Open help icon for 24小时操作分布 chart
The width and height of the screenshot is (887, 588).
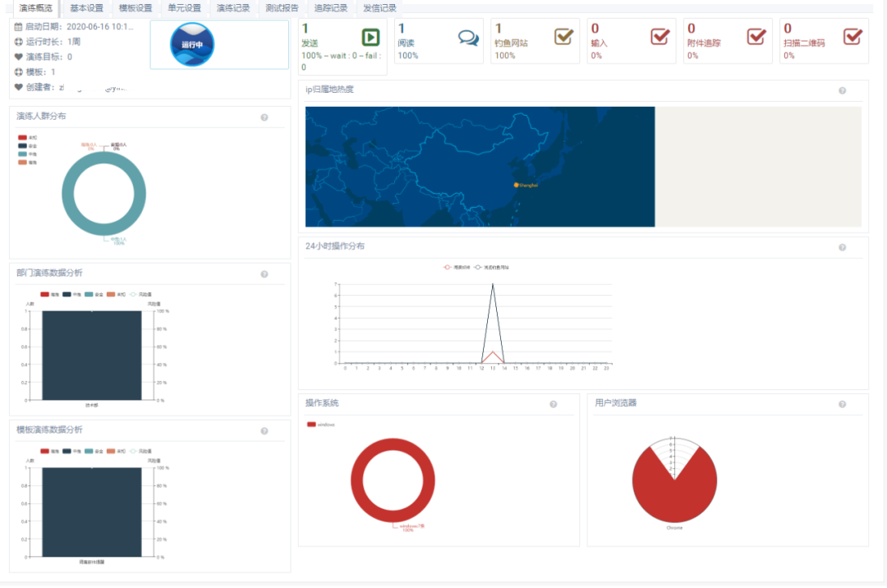point(842,247)
